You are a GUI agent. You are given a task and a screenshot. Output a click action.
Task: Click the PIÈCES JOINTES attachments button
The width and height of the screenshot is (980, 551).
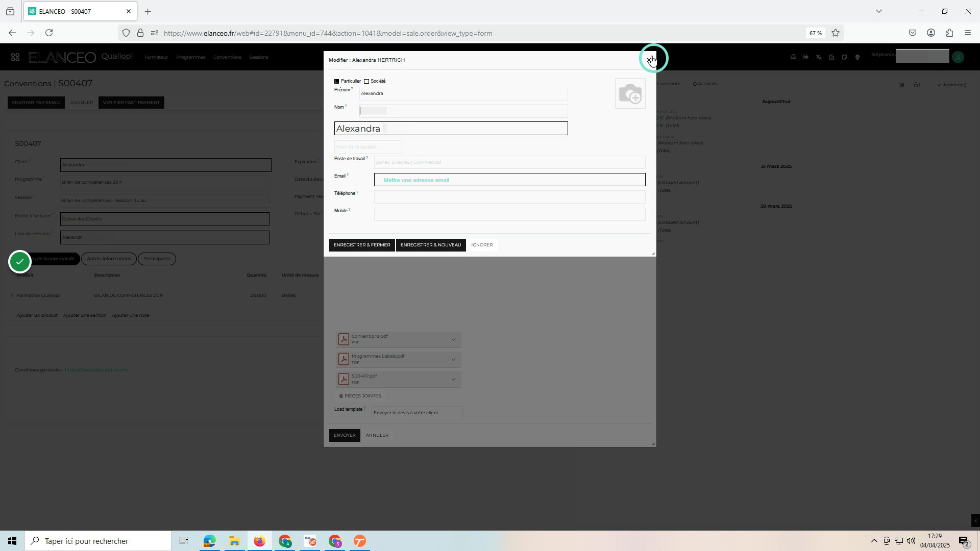[x=360, y=396]
